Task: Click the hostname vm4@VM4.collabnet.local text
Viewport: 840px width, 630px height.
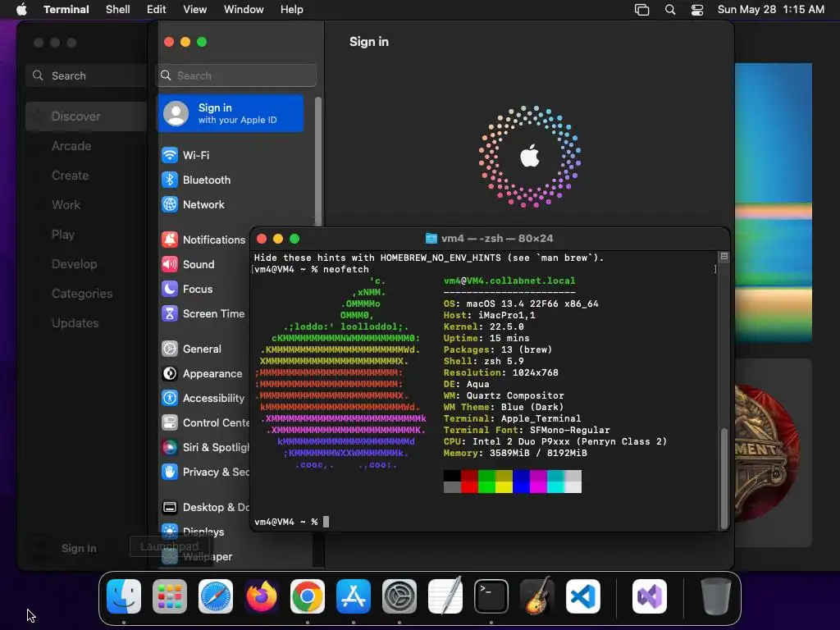Action: [509, 281]
